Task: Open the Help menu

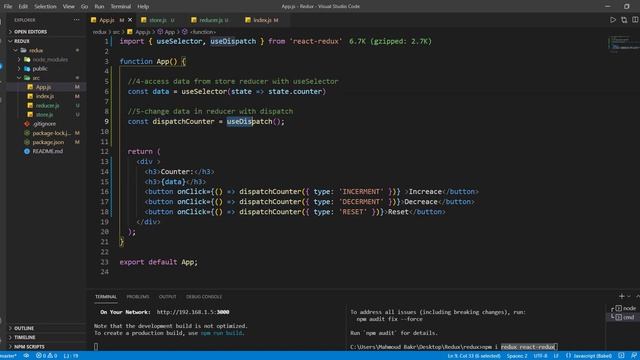Action: pos(143,7)
